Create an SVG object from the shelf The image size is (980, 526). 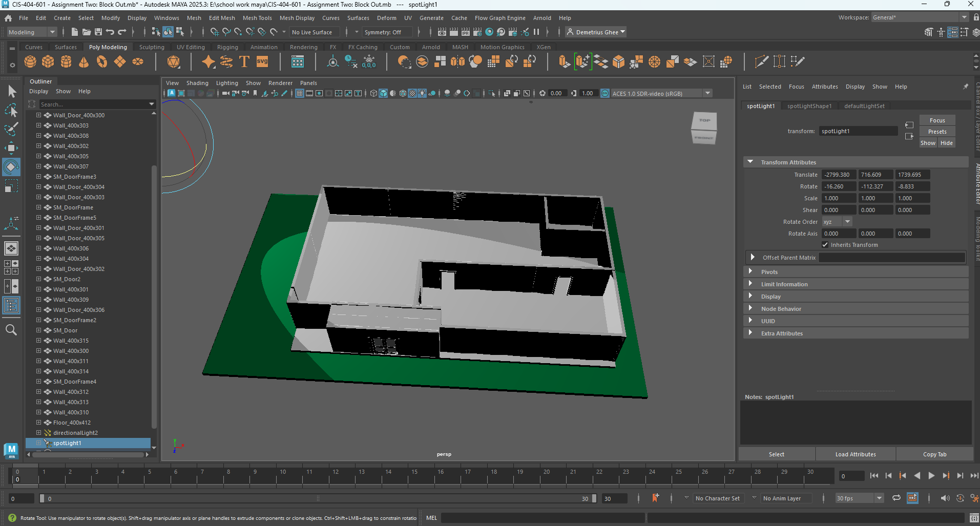(262, 61)
